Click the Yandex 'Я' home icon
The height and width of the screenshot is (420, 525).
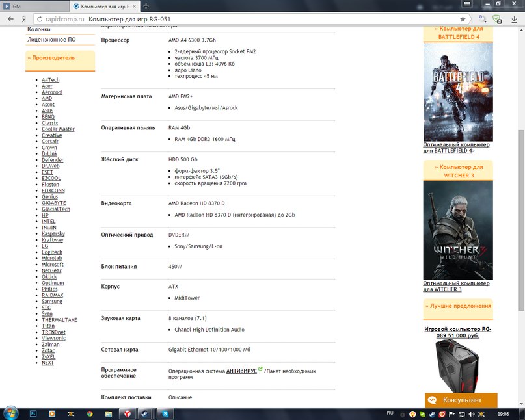point(24,19)
